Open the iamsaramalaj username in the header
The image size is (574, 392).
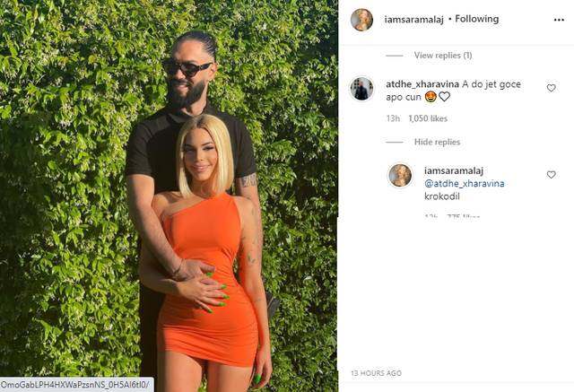[x=413, y=20]
